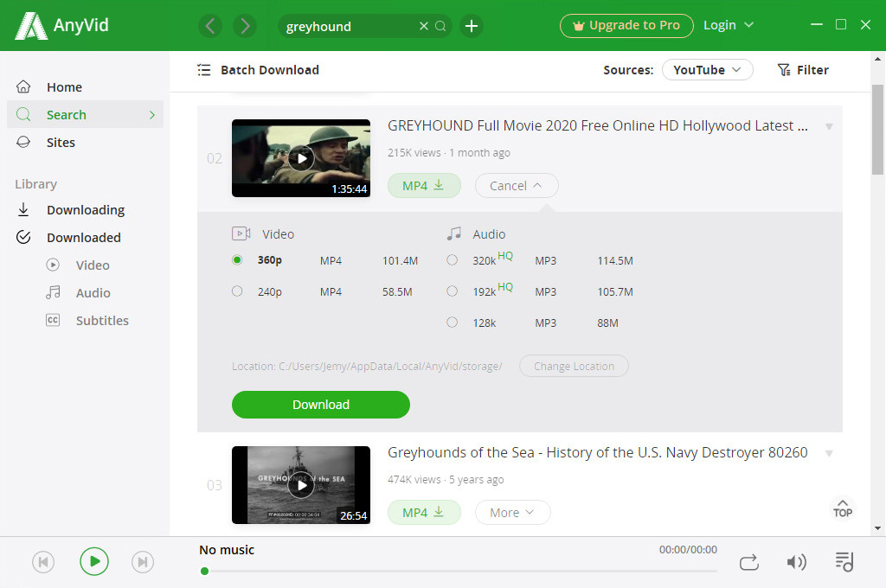Click the Home house icon in sidebar
Screen dimensions: 886x588
coord(23,87)
